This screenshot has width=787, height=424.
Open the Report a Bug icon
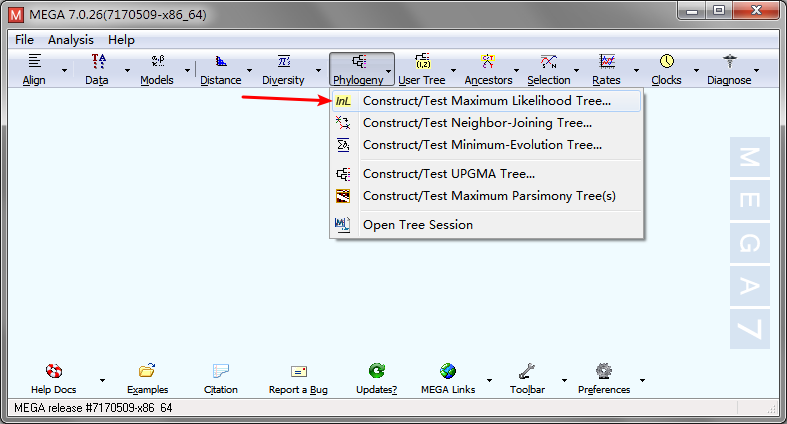299,372
